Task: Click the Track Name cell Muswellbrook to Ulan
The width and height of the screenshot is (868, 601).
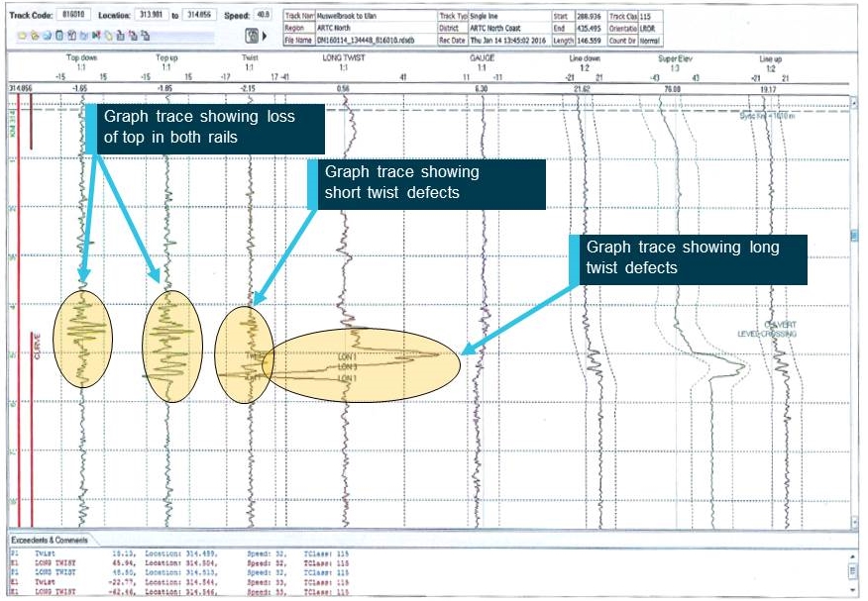Action: point(376,16)
